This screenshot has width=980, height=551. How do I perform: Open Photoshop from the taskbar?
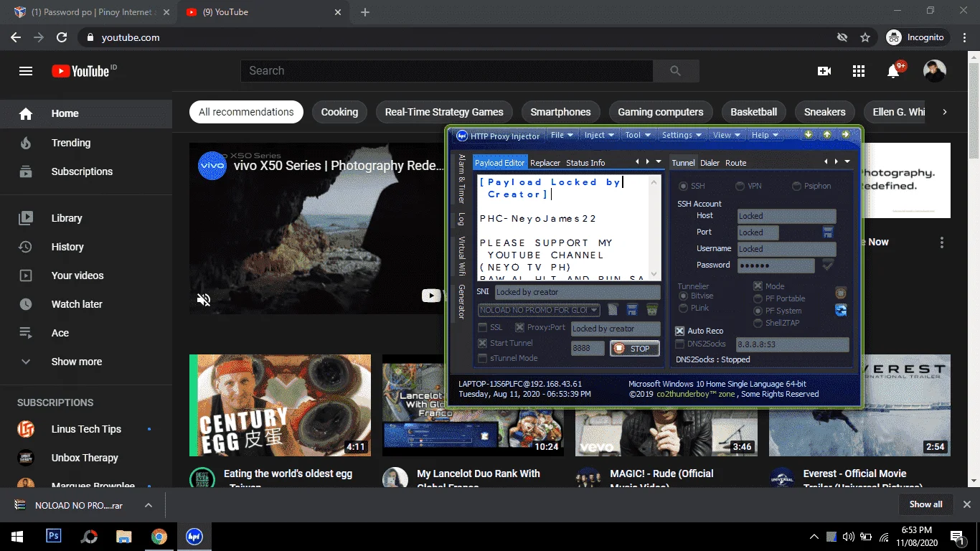point(53,536)
